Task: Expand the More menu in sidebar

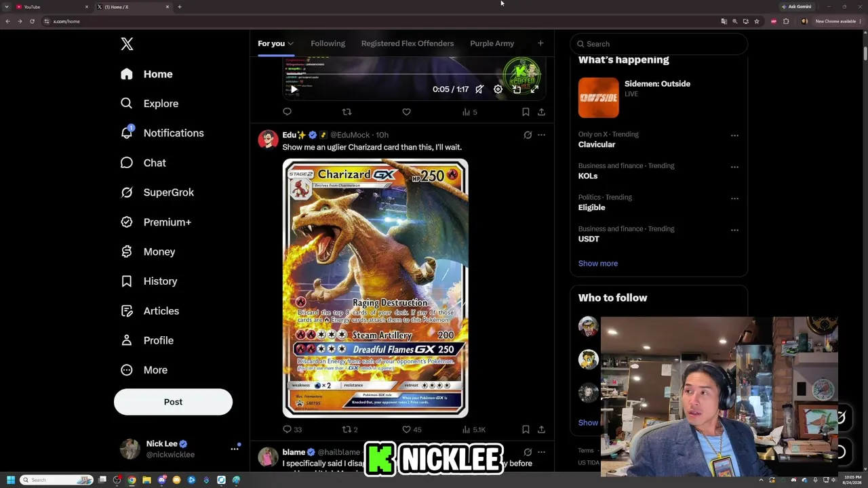Action: tap(144, 370)
